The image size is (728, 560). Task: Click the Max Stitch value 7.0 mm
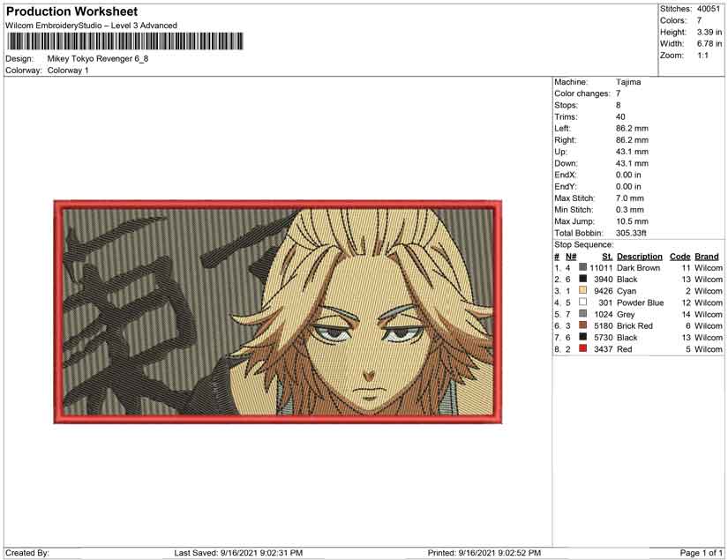[x=630, y=198]
